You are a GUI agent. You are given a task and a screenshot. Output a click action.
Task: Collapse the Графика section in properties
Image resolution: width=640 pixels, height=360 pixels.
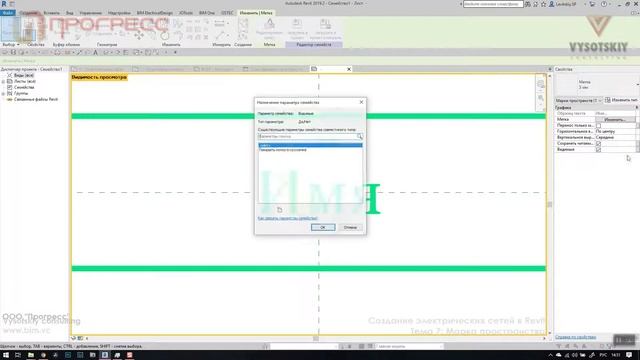tap(636, 107)
